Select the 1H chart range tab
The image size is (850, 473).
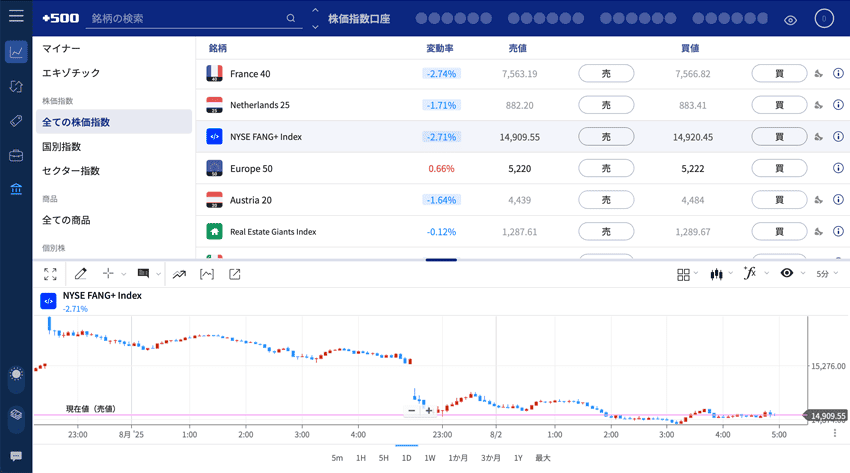coord(360,458)
